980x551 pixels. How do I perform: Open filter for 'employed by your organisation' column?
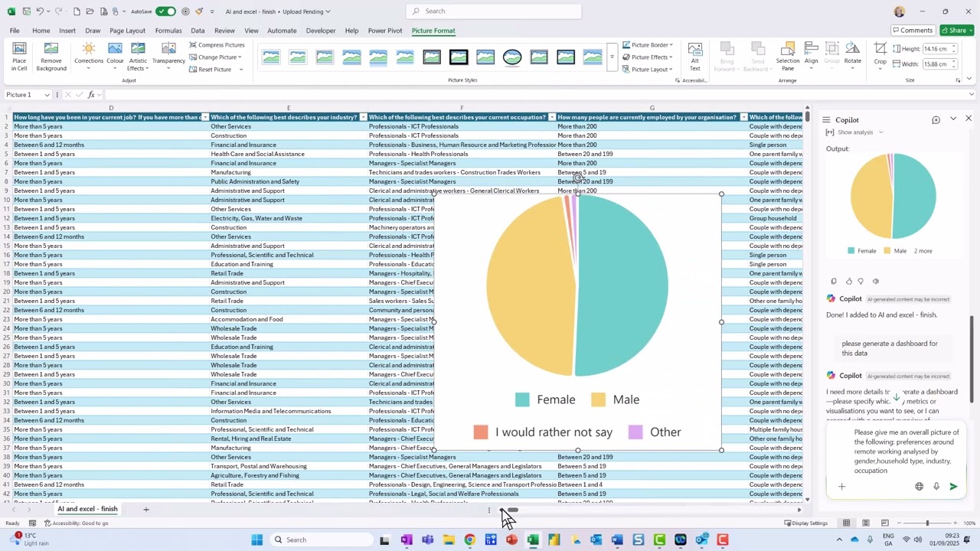pyautogui.click(x=743, y=117)
